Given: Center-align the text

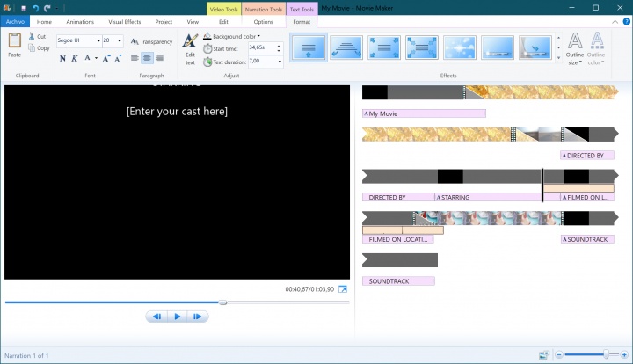Looking at the screenshot, I should coord(147,58).
